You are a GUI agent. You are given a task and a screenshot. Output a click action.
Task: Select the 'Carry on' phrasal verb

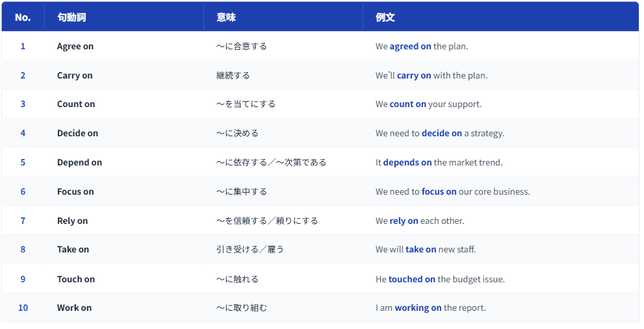tap(75, 76)
